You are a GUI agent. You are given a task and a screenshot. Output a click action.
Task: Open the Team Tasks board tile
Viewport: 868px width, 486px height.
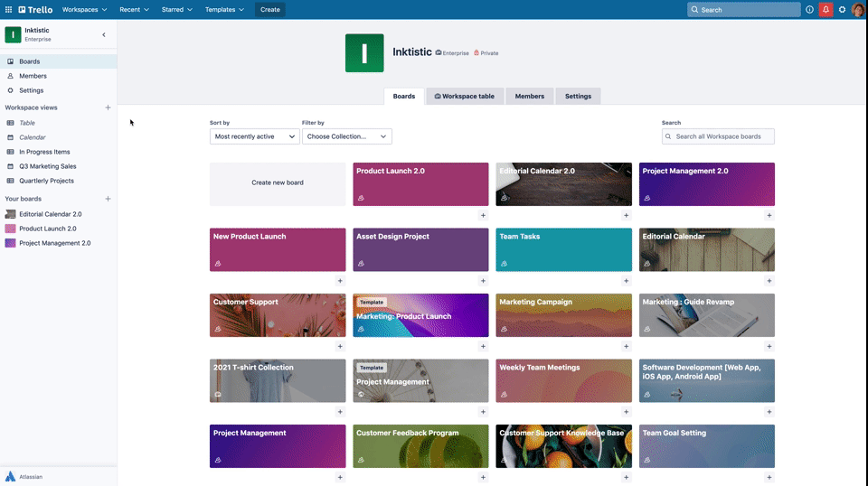pos(563,250)
